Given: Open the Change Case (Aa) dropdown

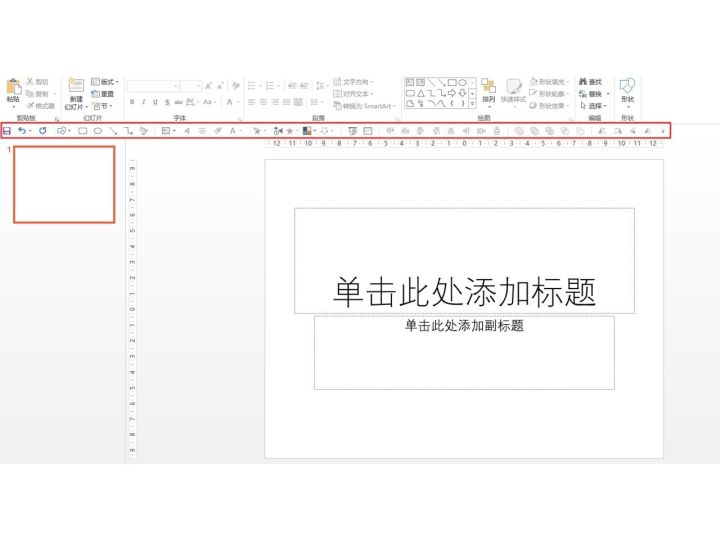Looking at the screenshot, I should pos(209,102).
